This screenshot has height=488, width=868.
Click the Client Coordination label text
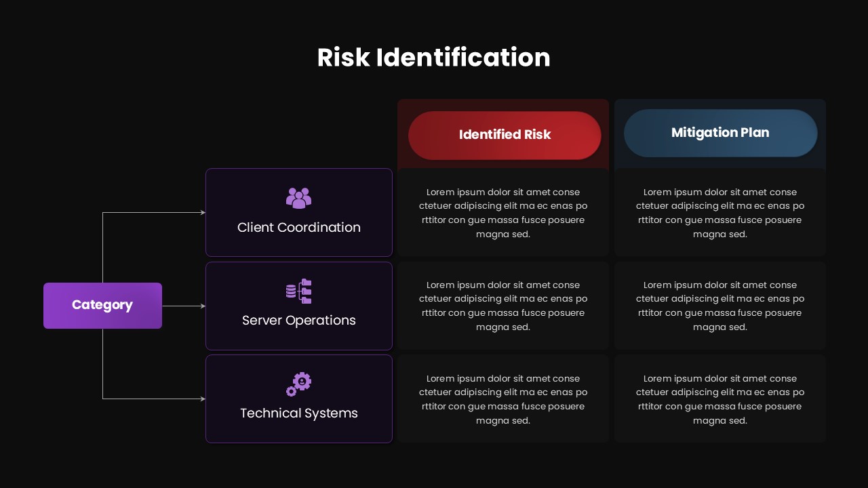click(x=299, y=228)
